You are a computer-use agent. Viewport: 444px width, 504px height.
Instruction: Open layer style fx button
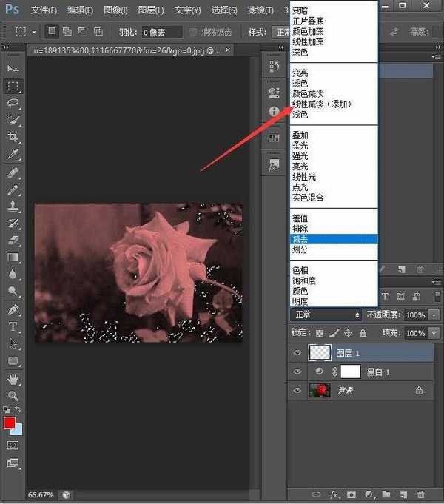(x=334, y=494)
